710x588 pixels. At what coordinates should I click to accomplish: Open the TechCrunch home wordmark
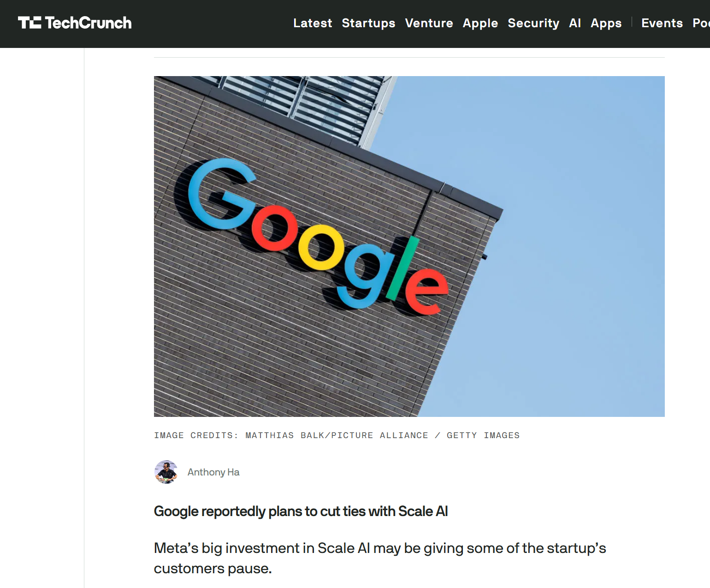pos(88,23)
